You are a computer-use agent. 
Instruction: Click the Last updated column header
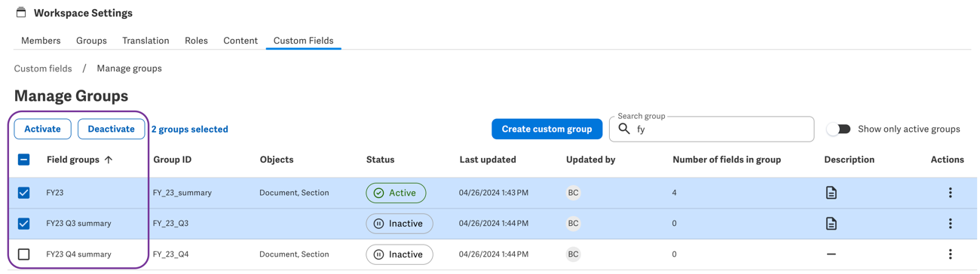[x=488, y=160]
